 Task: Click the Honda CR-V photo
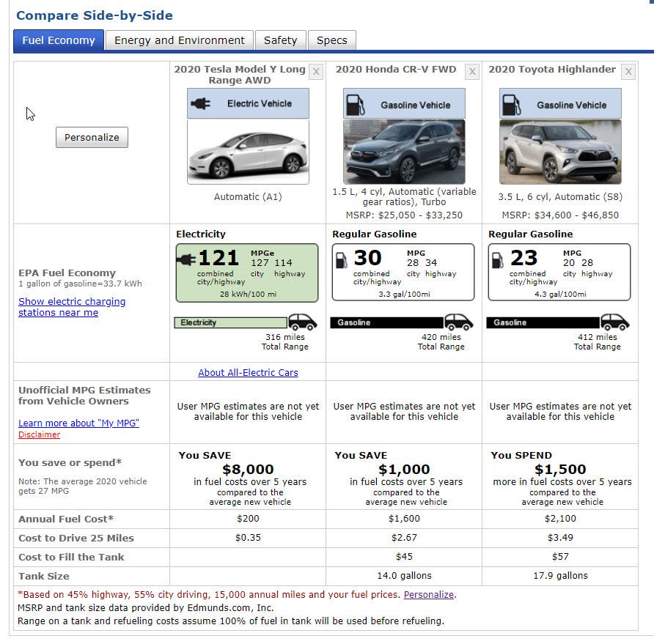tap(404, 152)
